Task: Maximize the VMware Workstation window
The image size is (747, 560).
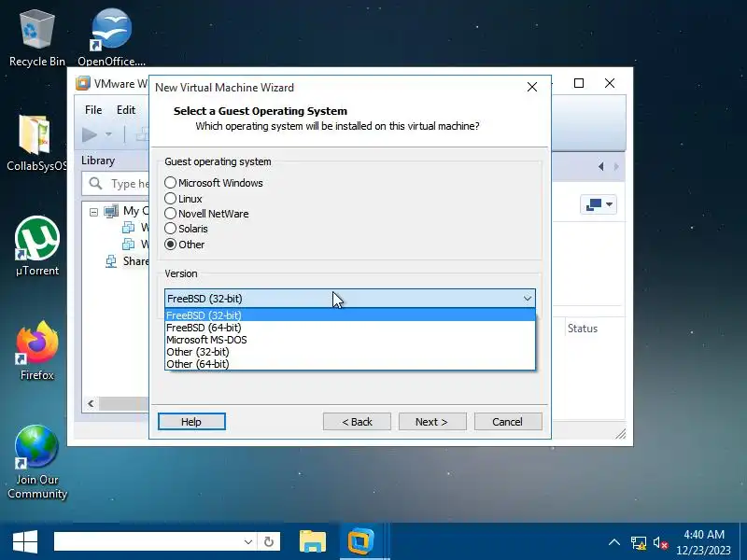Action: (x=579, y=83)
